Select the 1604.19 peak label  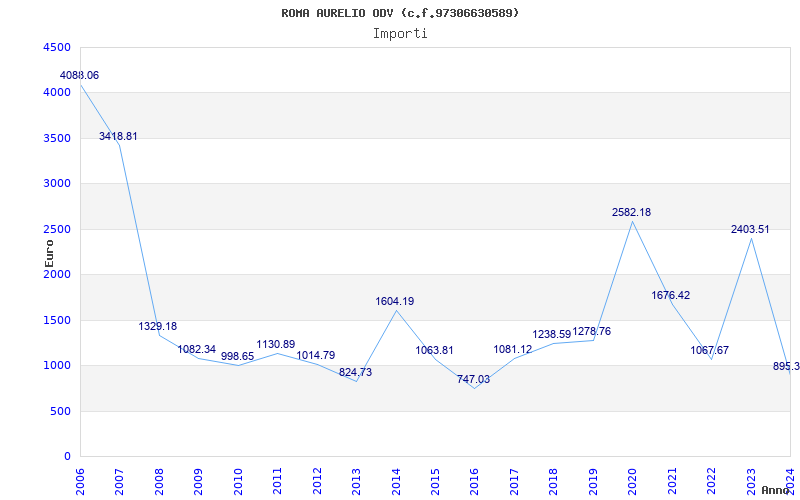tap(394, 302)
